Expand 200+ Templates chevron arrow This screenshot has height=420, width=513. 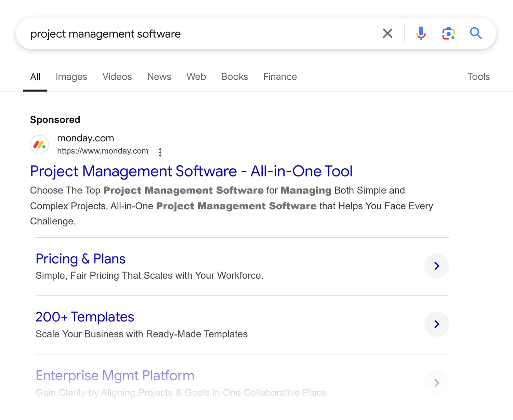pyautogui.click(x=437, y=324)
